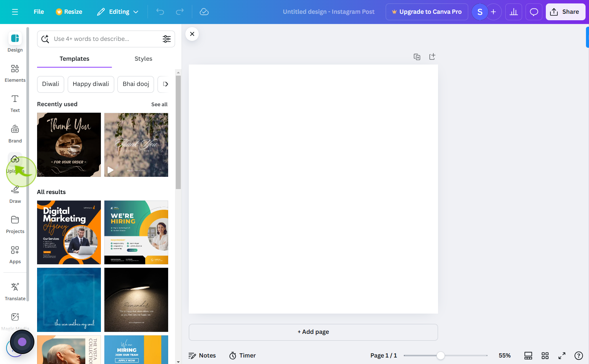Open the help question mark icon
Viewport: 589px width, 364px height.
click(579, 356)
